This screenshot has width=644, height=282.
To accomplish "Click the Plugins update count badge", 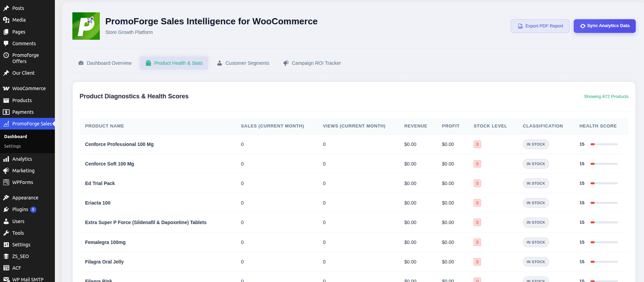I will (33, 210).
